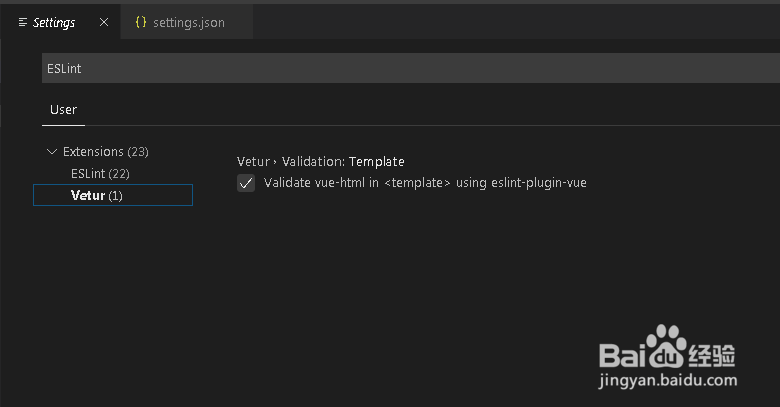This screenshot has width=780, height=407.
Task: Click the Vetur prefix in setting title
Action: tap(253, 162)
